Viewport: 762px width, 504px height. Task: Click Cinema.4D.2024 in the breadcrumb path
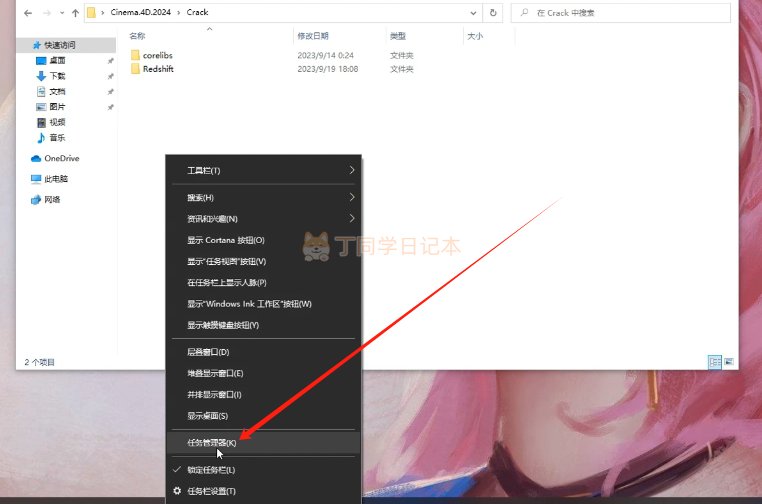coord(140,12)
